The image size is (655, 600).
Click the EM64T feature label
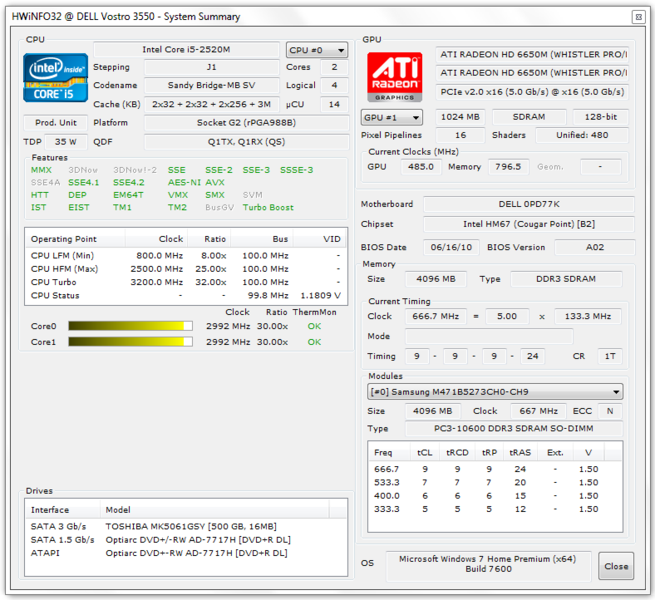pos(128,195)
